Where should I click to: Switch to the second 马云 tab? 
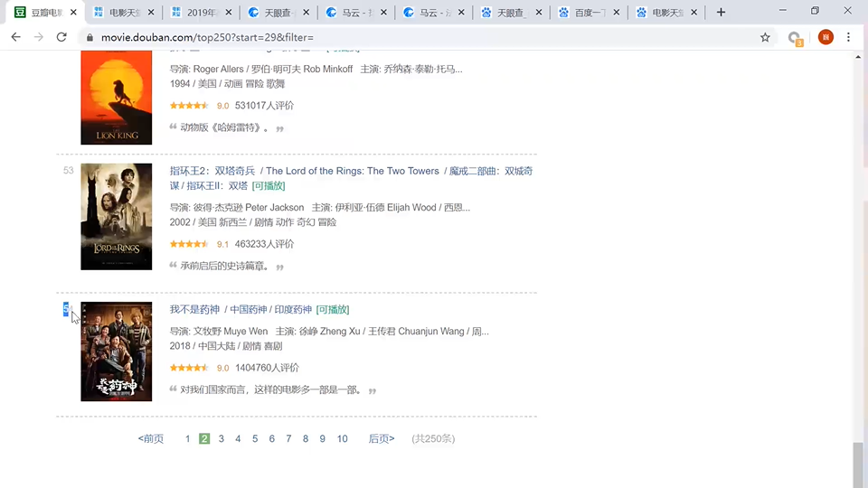click(x=433, y=12)
